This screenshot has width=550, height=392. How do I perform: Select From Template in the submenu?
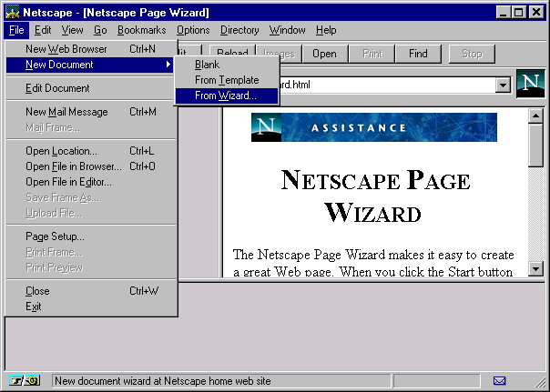[227, 80]
